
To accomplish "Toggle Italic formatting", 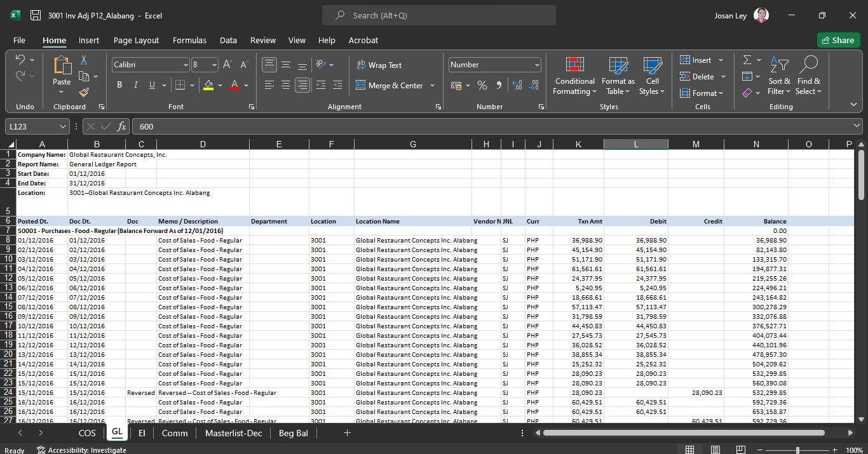I will pos(135,85).
